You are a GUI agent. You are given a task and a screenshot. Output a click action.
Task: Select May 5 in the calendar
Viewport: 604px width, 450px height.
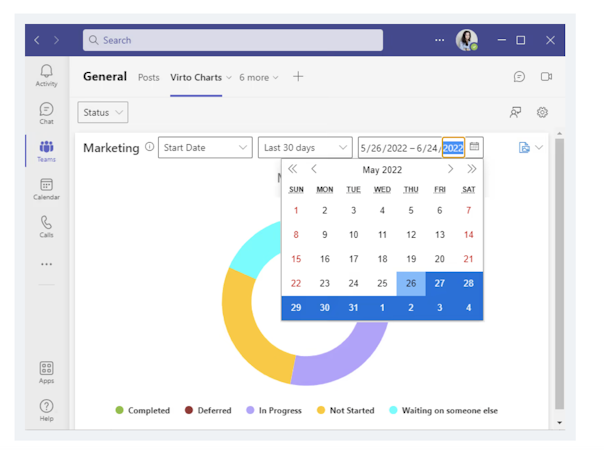point(411,210)
